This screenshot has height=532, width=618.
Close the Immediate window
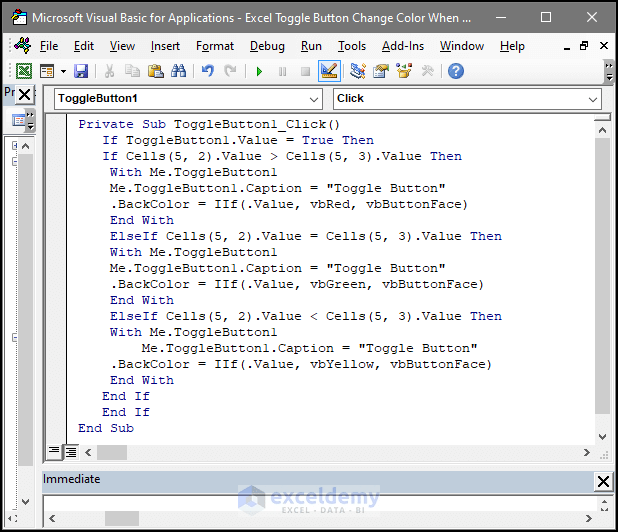(x=603, y=481)
